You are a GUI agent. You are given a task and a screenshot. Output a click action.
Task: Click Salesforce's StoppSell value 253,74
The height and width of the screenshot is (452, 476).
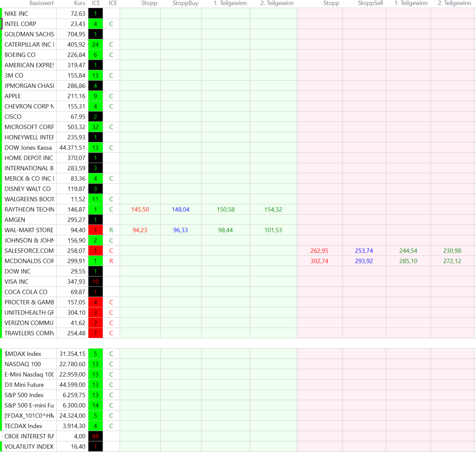[x=364, y=251]
